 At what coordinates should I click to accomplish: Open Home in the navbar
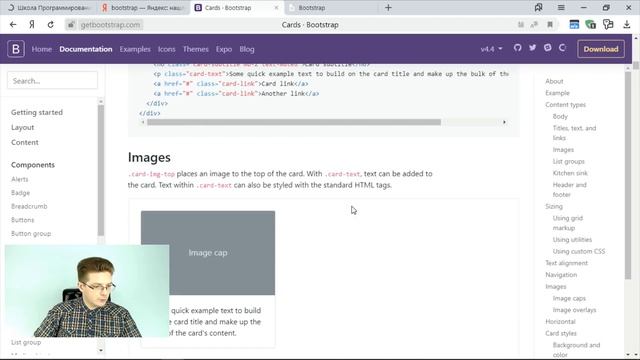[42, 49]
